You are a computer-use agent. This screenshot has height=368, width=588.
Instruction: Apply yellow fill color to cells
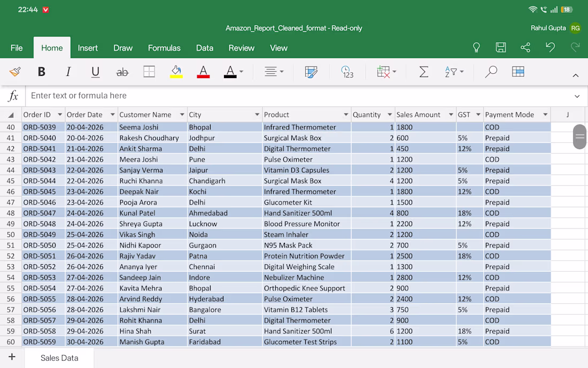[176, 72]
